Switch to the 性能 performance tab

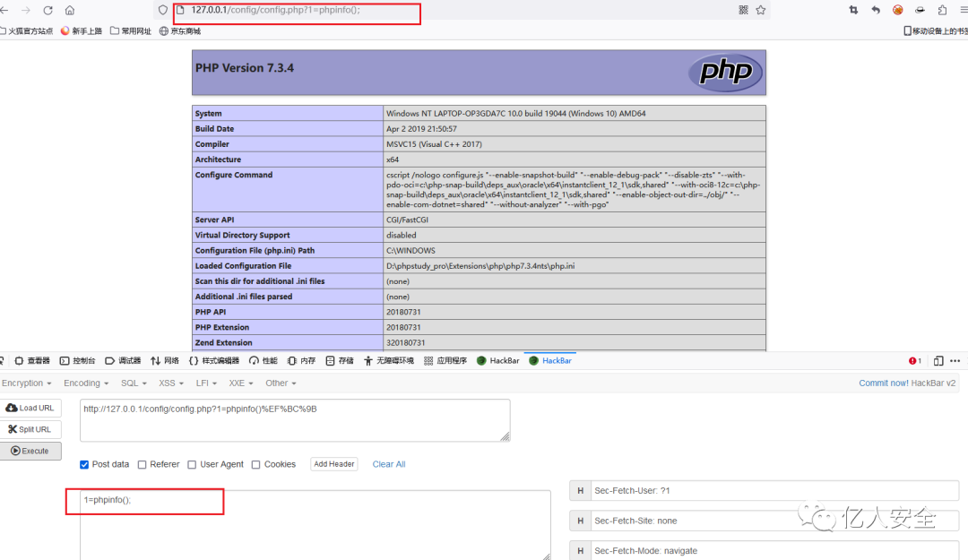tap(263, 360)
